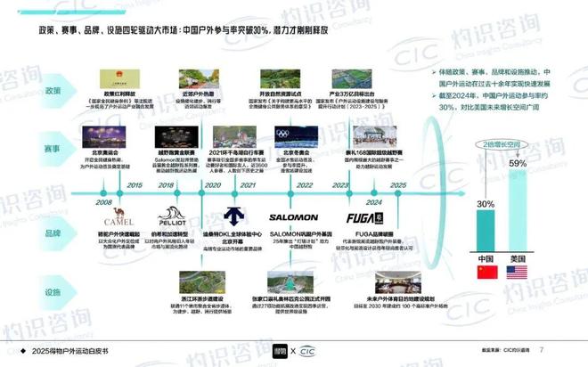Click the 30% value above the China bar
Viewport: 588px width, 367px height.
486,204
